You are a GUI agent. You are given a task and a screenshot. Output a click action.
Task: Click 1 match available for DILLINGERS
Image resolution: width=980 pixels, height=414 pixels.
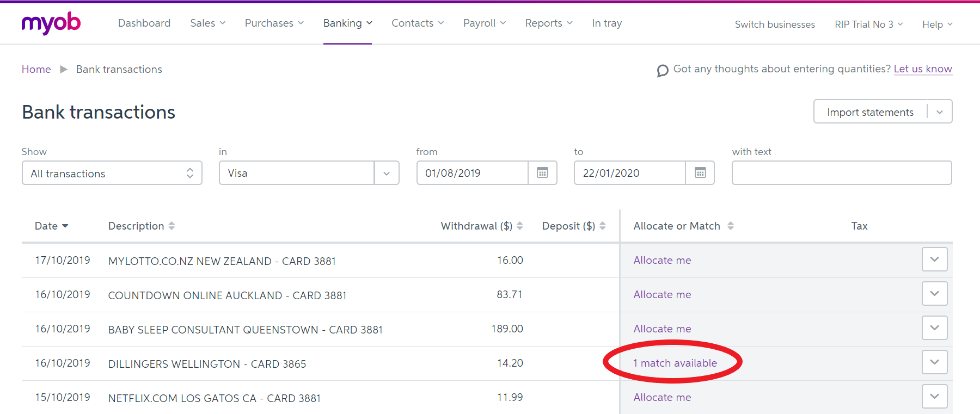tap(675, 363)
